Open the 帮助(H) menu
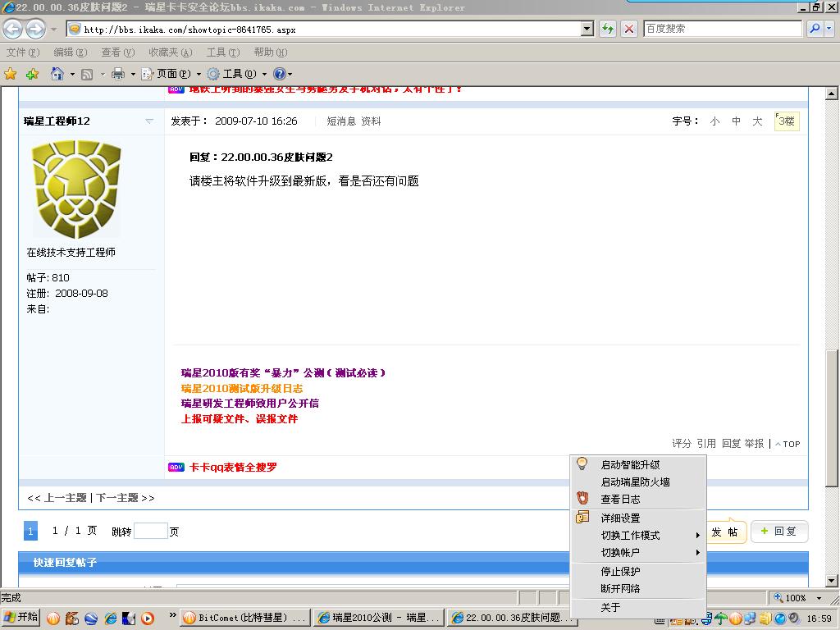This screenshot has height=630, width=840. click(x=271, y=52)
